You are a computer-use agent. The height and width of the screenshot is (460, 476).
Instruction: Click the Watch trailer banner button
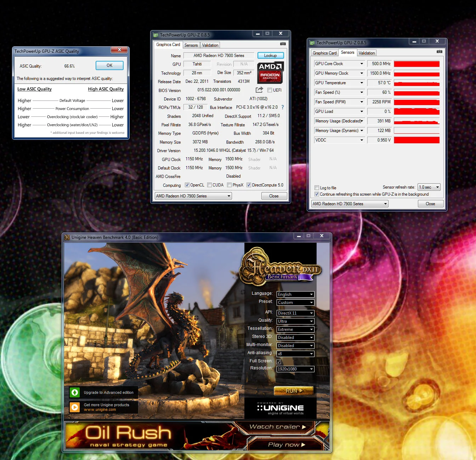point(277,427)
